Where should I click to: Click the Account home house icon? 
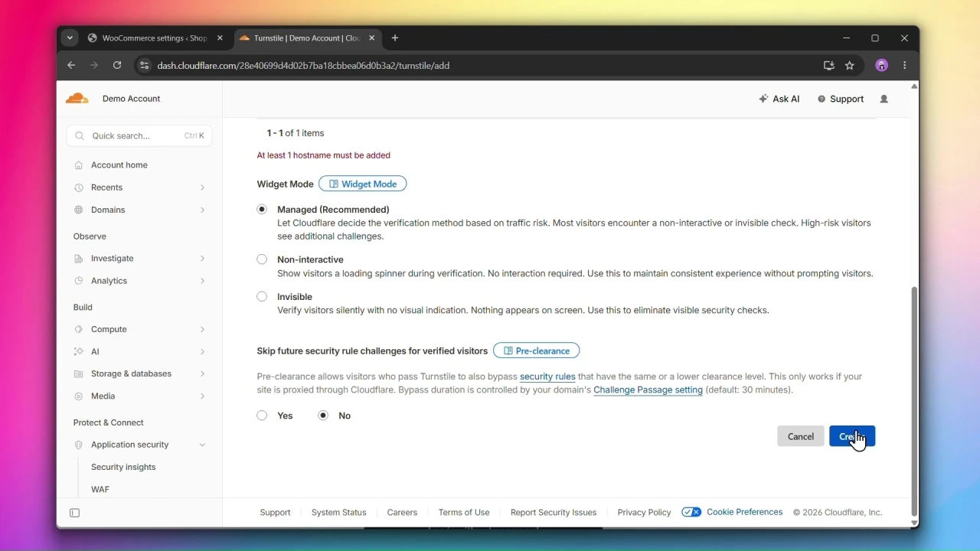point(79,165)
